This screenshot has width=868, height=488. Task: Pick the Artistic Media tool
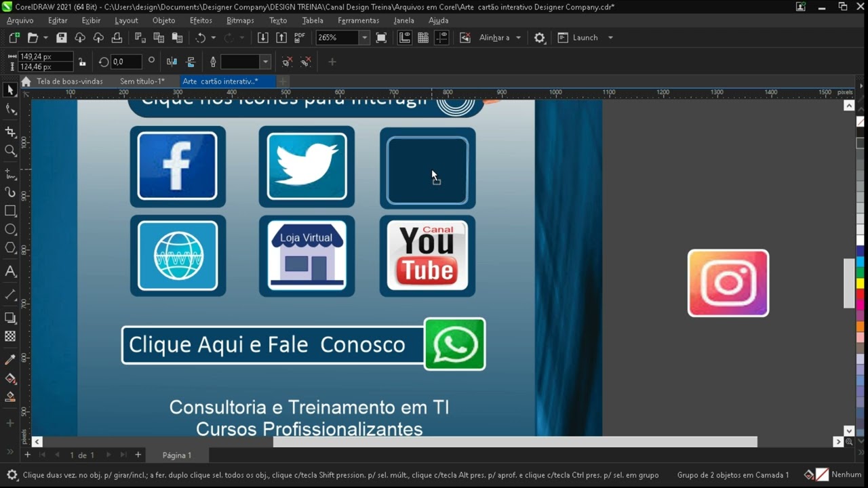coord(10,192)
